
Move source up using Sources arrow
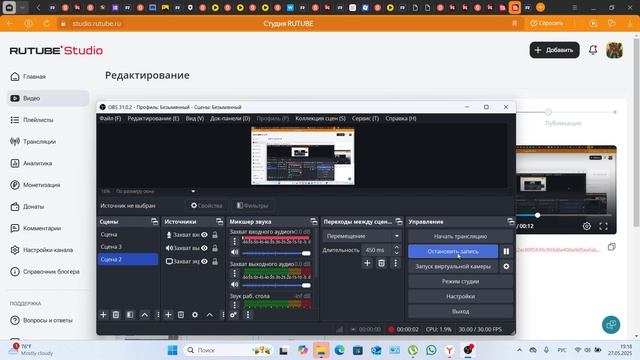point(209,315)
